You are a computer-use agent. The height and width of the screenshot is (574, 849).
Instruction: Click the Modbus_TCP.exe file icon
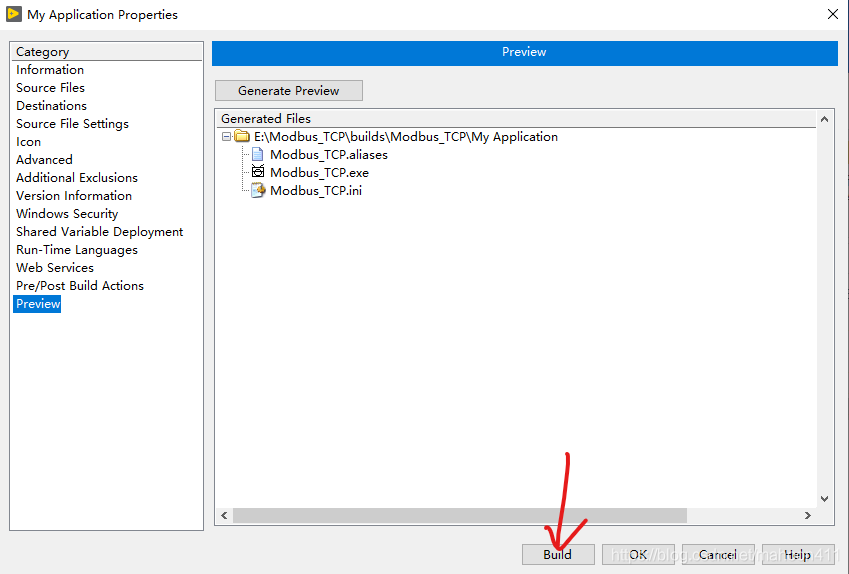(258, 172)
